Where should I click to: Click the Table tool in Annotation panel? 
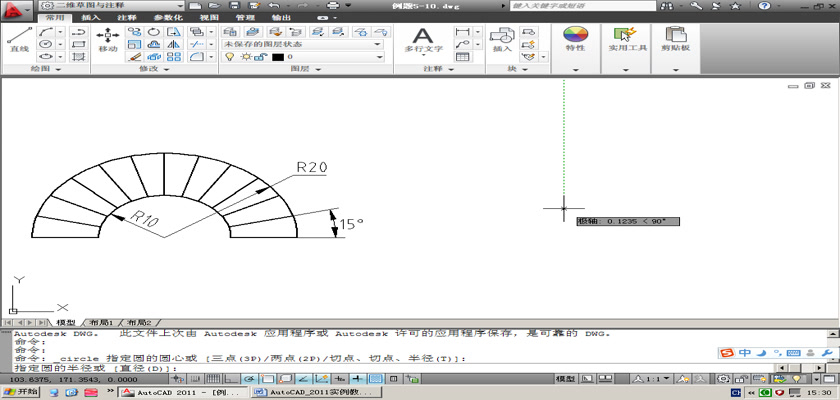[x=462, y=56]
